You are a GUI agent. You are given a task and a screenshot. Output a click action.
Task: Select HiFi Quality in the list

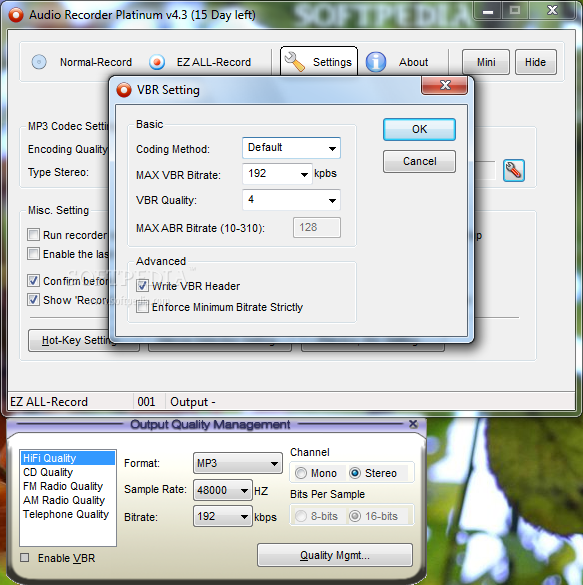coord(68,458)
